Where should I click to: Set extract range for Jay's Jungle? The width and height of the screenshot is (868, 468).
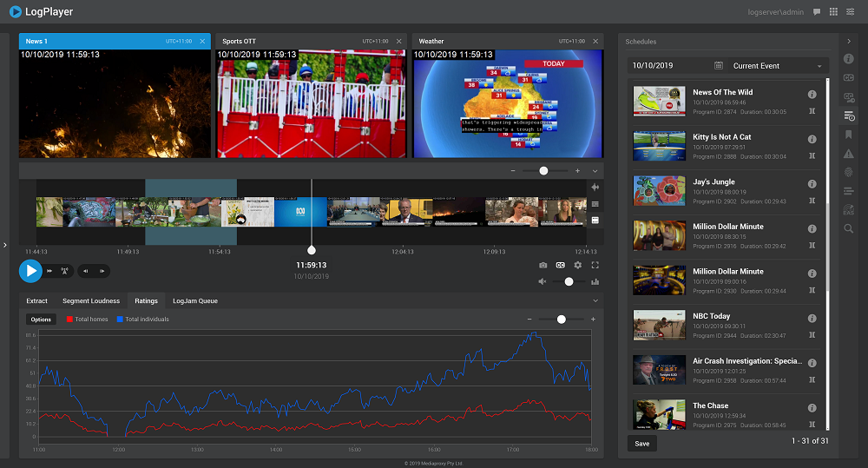click(812, 201)
